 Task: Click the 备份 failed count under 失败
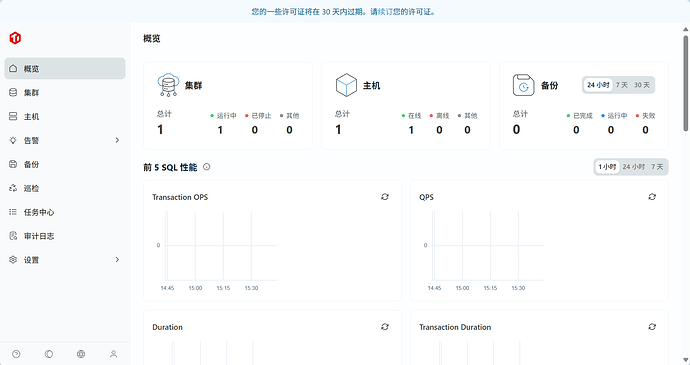click(x=645, y=130)
